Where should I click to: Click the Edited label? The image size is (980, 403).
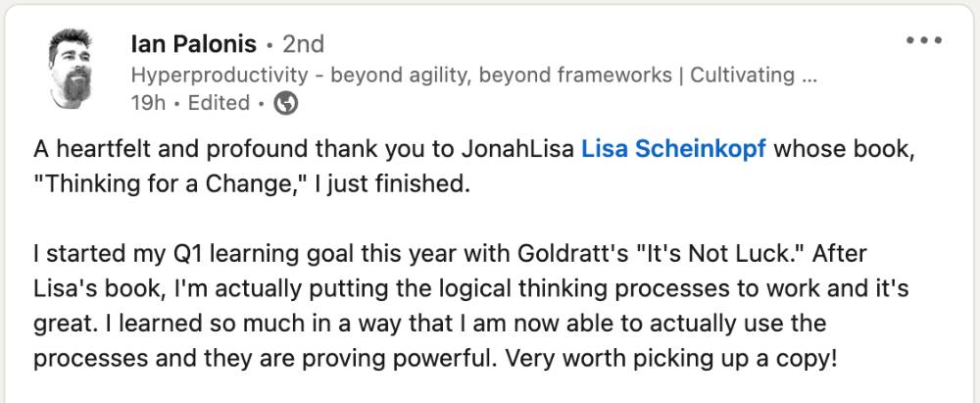tap(219, 103)
